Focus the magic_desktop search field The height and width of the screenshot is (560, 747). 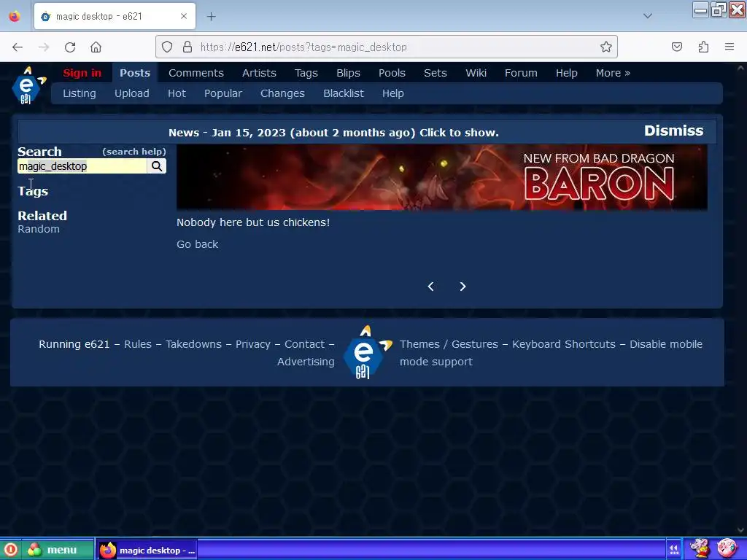(x=82, y=166)
